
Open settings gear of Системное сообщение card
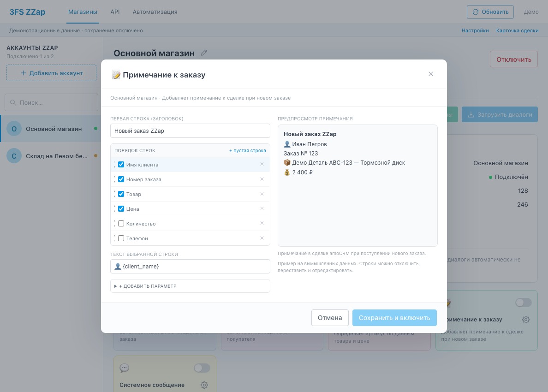tap(204, 385)
